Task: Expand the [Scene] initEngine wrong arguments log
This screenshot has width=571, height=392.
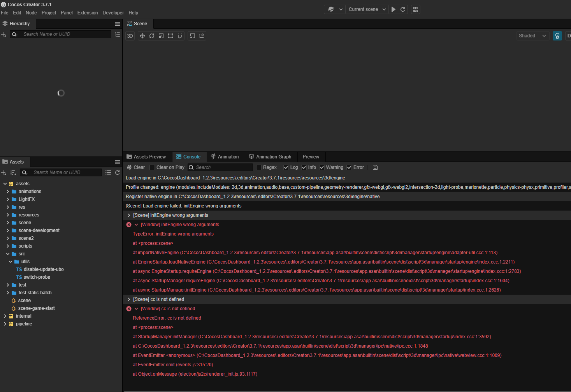Action: pos(129,215)
